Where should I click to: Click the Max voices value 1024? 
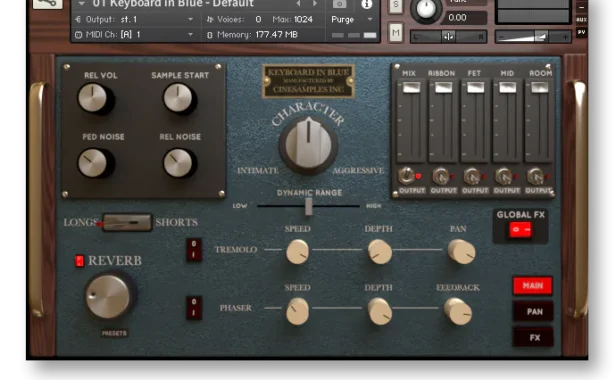tap(302, 19)
